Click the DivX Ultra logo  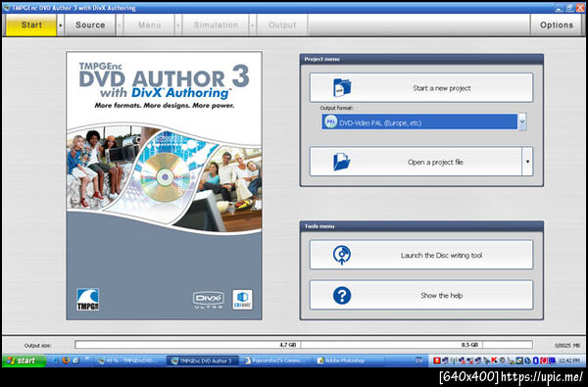click(209, 300)
